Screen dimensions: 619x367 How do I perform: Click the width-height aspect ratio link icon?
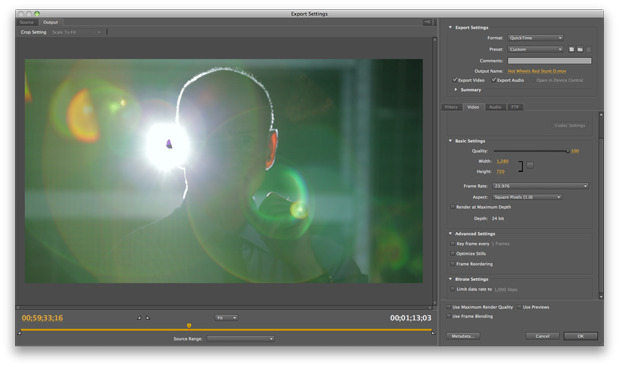[x=530, y=165]
